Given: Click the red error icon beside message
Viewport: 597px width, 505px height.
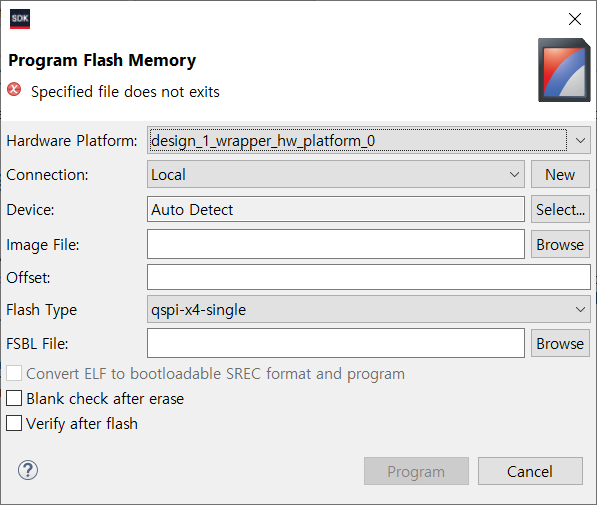Looking at the screenshot, I should tap(14, 89).
